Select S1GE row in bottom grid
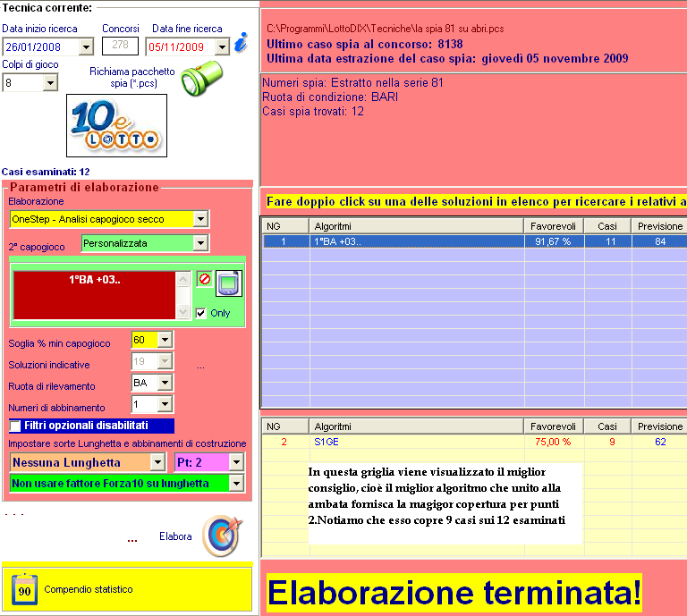 click(474, 442)
